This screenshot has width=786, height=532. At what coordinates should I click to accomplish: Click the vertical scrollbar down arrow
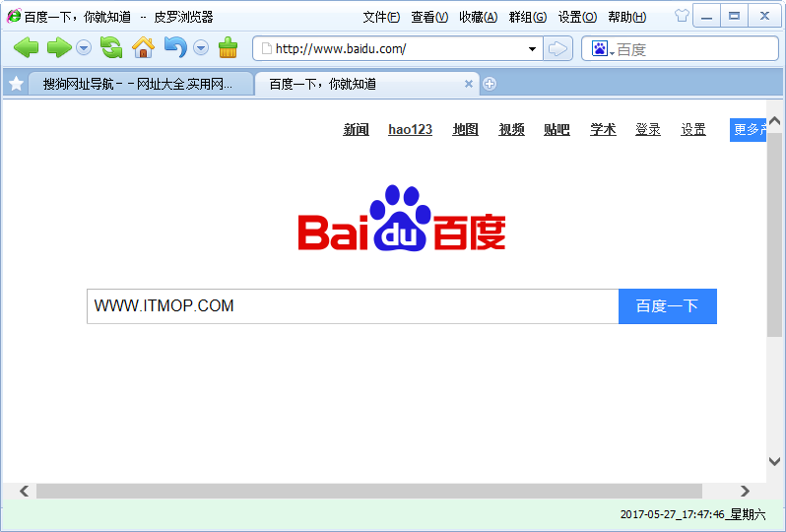pos(774,461)
